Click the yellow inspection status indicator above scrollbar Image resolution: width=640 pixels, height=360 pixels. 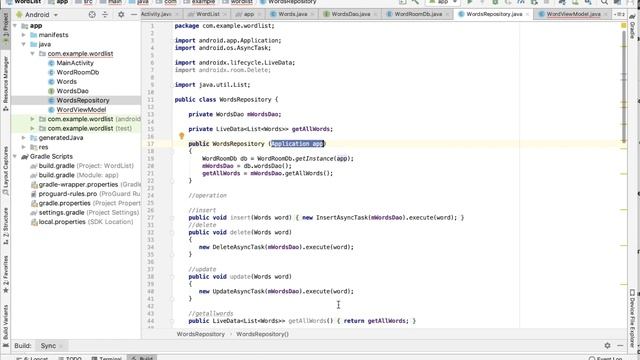pos(624,26)
